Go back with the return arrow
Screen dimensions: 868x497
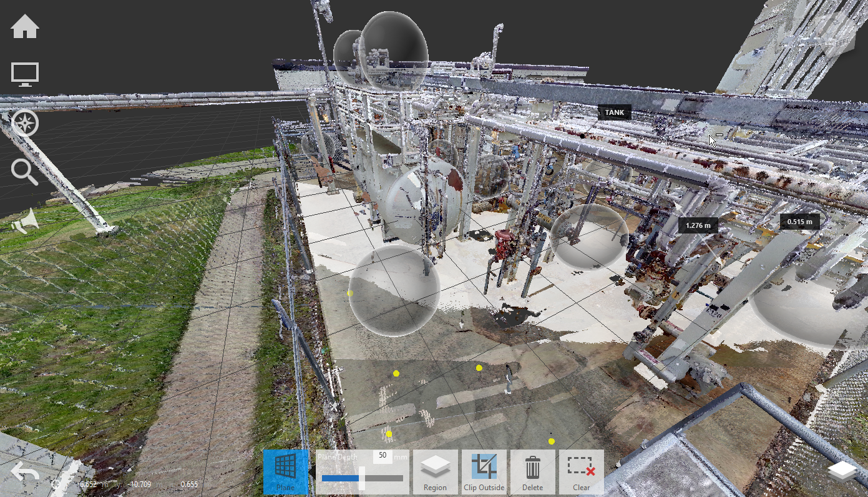[x=25, y=473]
